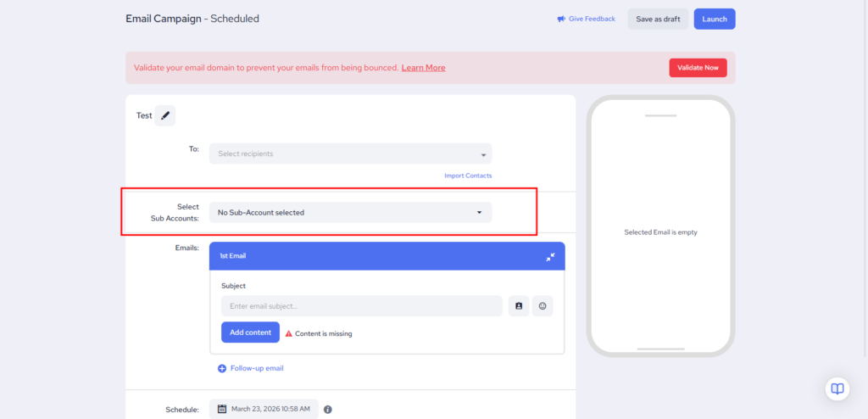
Task: Click the phone preview empty email area
Action: tap(660, 232)
